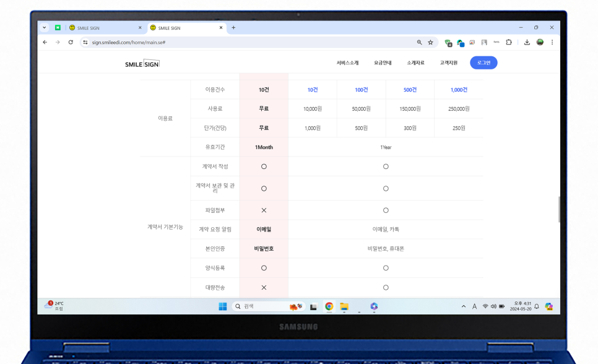Open File Explorer from the taskbar
Screen dimensions: 598x364
[x=344, y=306]
